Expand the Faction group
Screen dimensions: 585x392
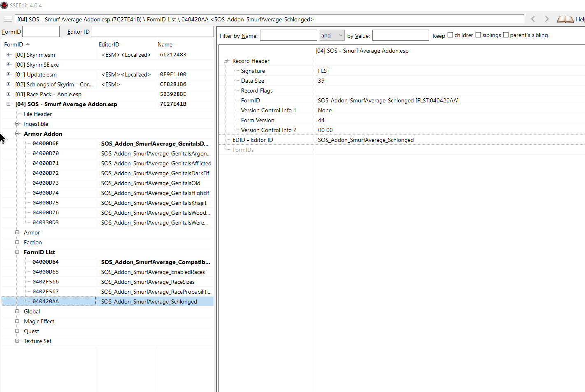click(17, 242)
